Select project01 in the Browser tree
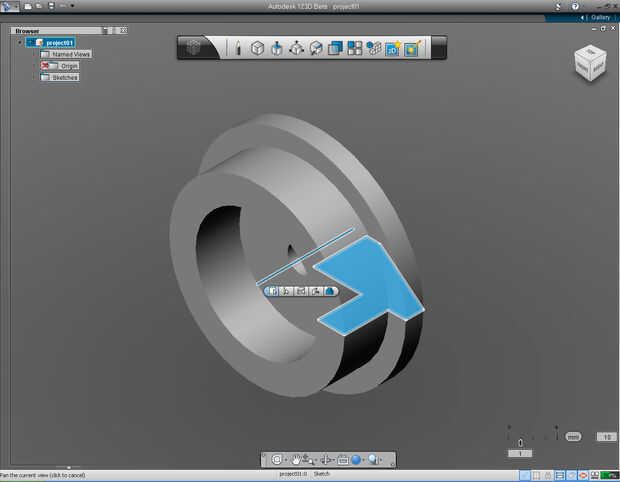The image size is (620, 482). [x=51, y=42]
